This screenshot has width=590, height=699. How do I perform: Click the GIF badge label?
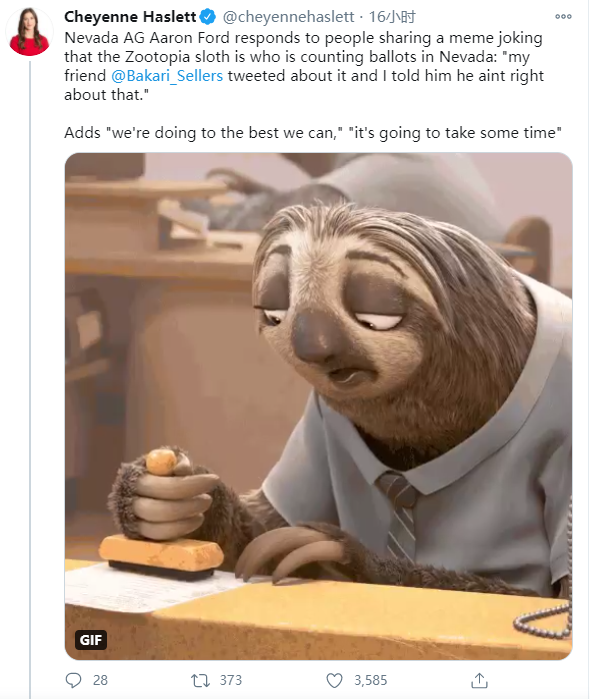[91, 640]
